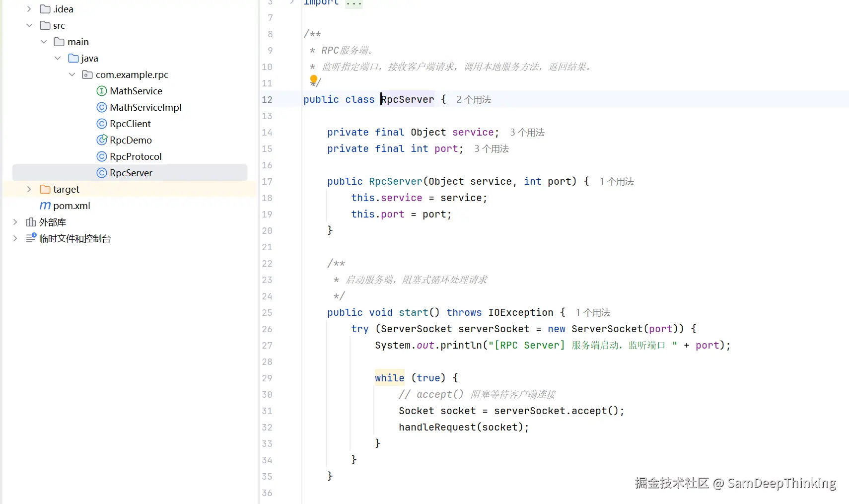Click the MathServiceImpl class icon
This screenshot has height=504, width=849.
click(102, 107)
